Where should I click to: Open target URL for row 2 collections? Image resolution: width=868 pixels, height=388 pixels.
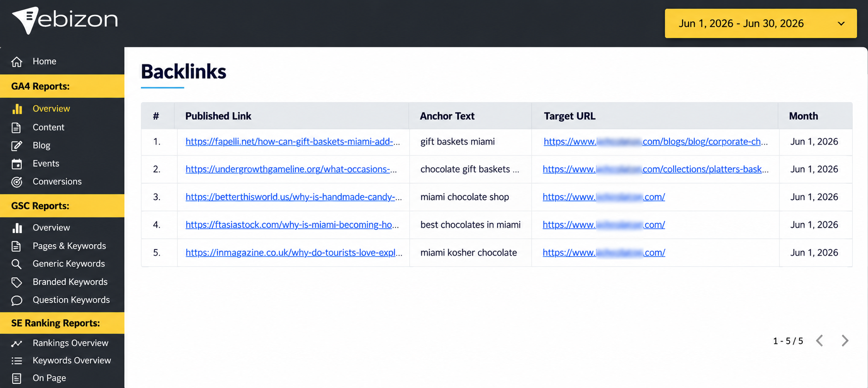coord(656,169)
